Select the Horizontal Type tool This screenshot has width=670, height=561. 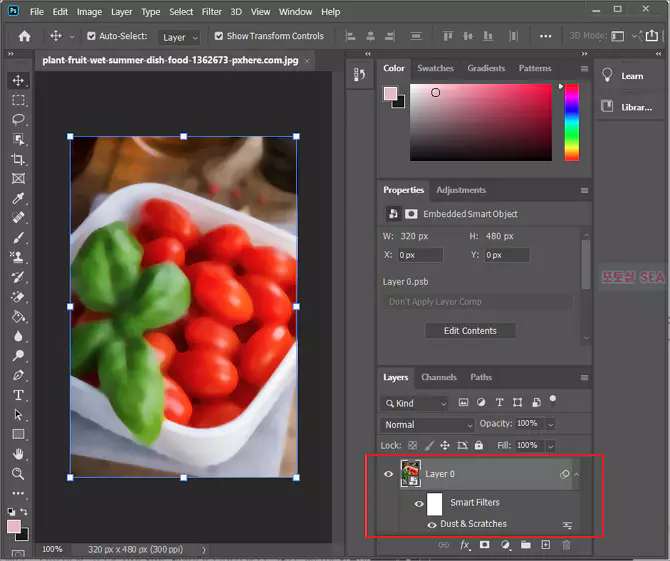[x=18, y=395]
